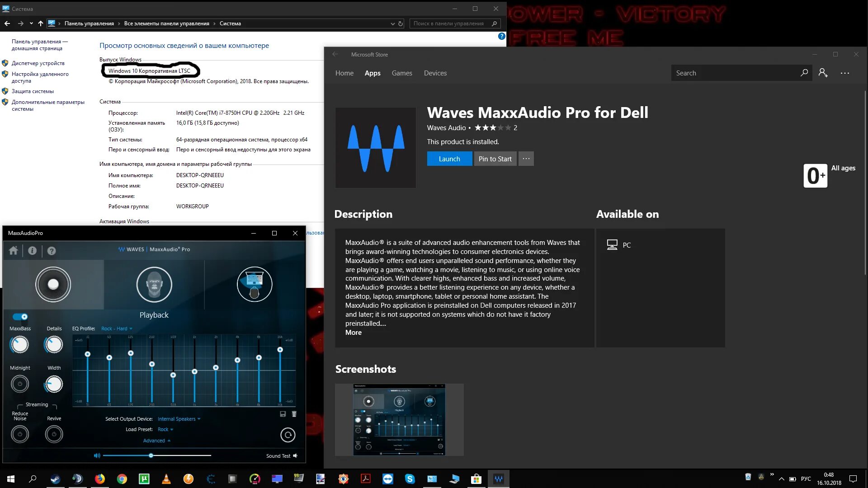Toggle the Midnight mode power knob

tap(20, 384)
